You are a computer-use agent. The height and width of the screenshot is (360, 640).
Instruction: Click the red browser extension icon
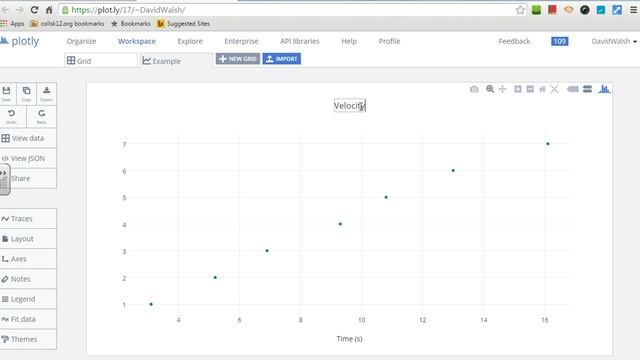[552, 10]
